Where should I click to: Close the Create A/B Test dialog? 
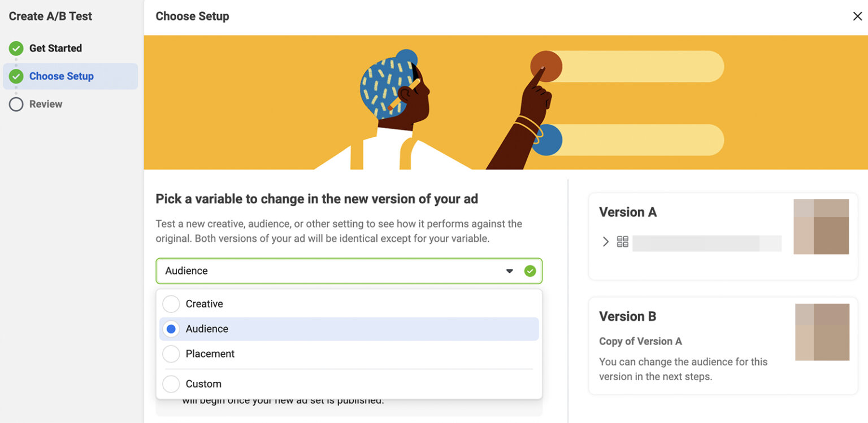[x=857, y=16]
